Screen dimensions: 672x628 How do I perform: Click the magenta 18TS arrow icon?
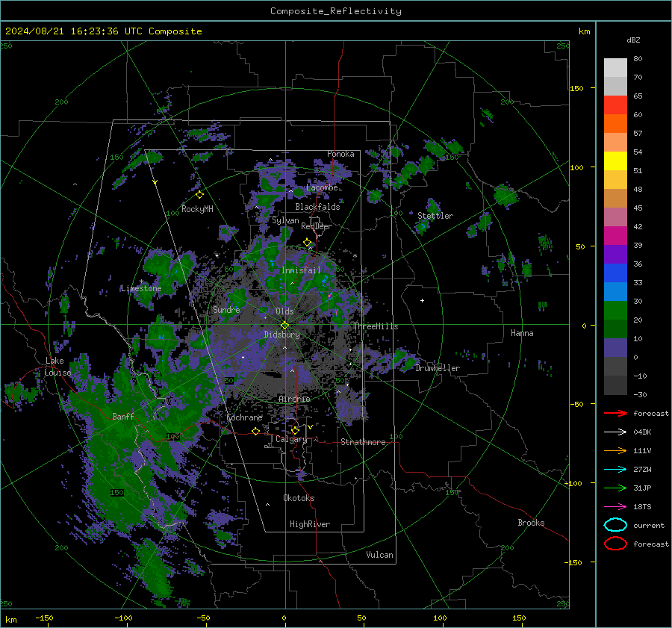coord(615,507)
